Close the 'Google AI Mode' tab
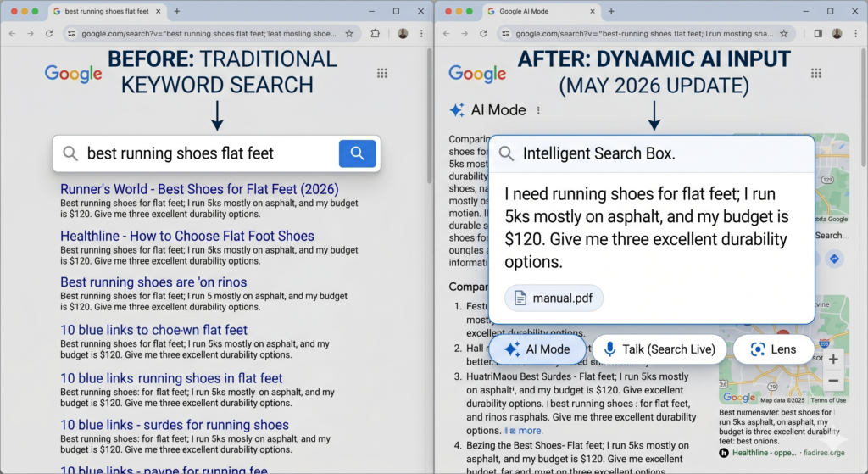Viewport: 868px width, 474px height. 593,11
